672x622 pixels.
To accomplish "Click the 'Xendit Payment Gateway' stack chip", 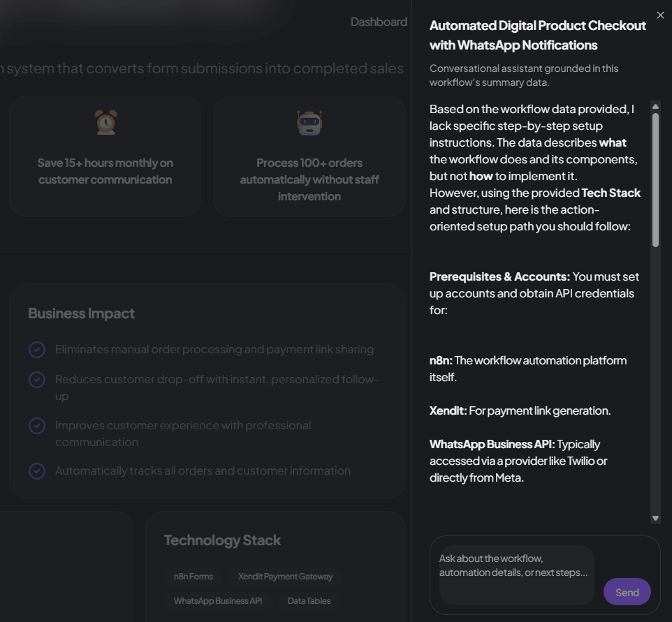I will [x=284, y=577].
